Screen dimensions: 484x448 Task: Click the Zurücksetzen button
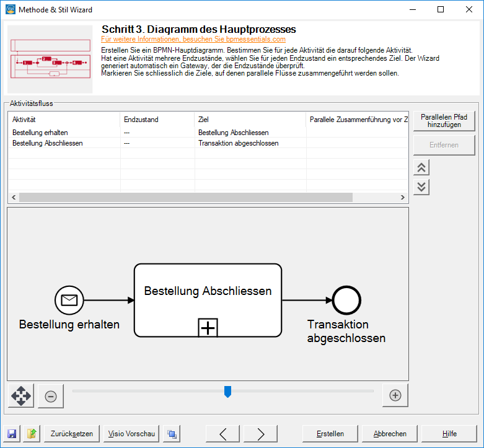click(x=72, y=434)
